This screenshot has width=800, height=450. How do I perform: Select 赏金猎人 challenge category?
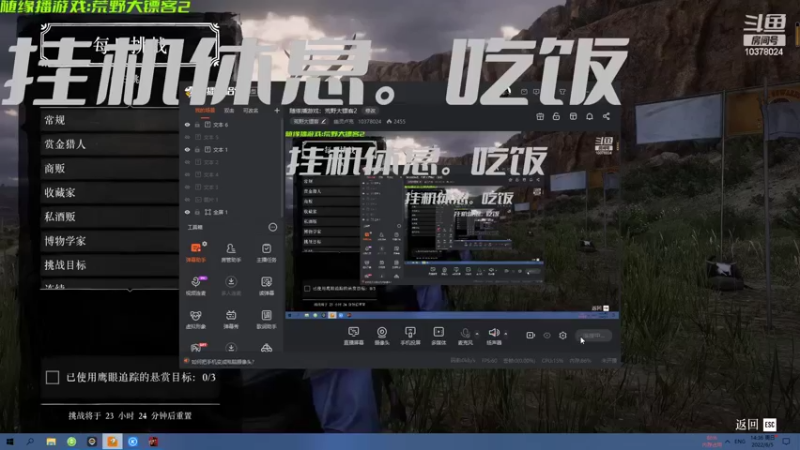tap(110, 144)
